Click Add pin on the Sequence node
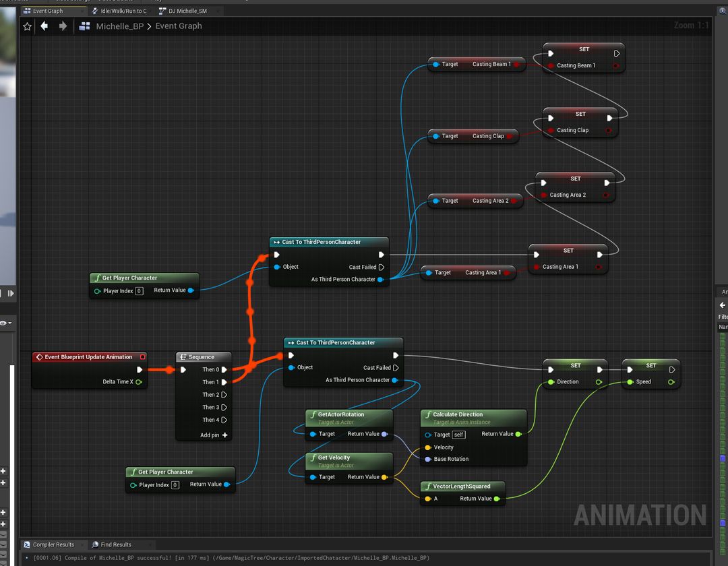The image size is (728, 566). click(214, 435)
